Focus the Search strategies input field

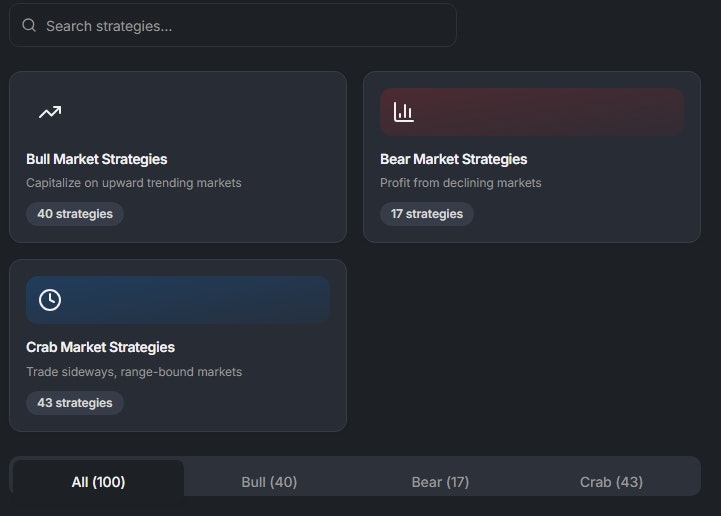233,25
